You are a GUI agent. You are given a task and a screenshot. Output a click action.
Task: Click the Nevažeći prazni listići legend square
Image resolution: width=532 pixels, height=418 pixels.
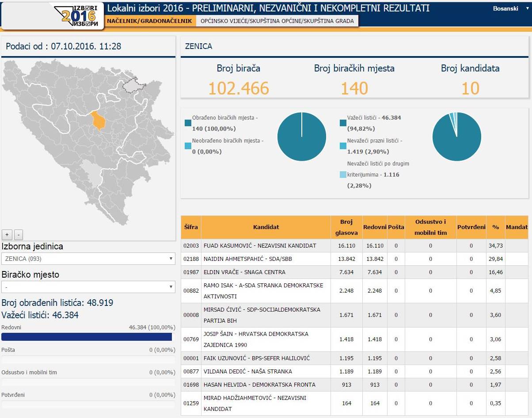pyautogui.click(x=343, y=146)
